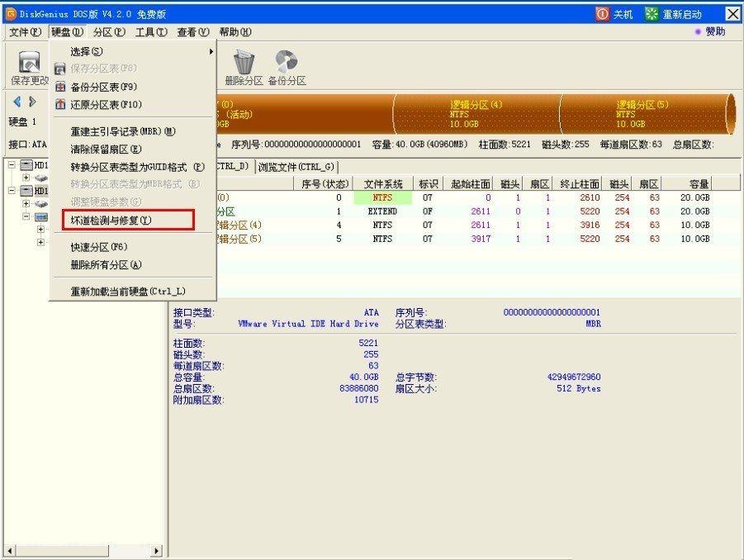This screenshot has width=744, height=560.
Task: Click the green-highlighted NTFS cell
Action: click(382, 197)
